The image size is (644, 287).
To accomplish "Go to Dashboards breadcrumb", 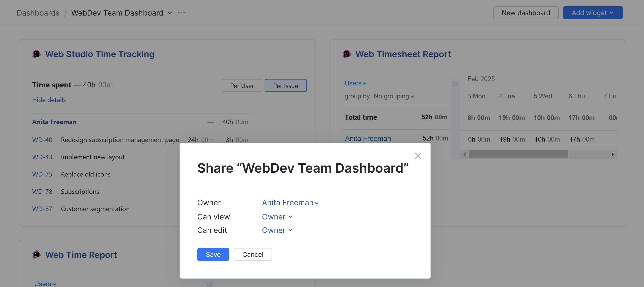I will tap(38, 13).
